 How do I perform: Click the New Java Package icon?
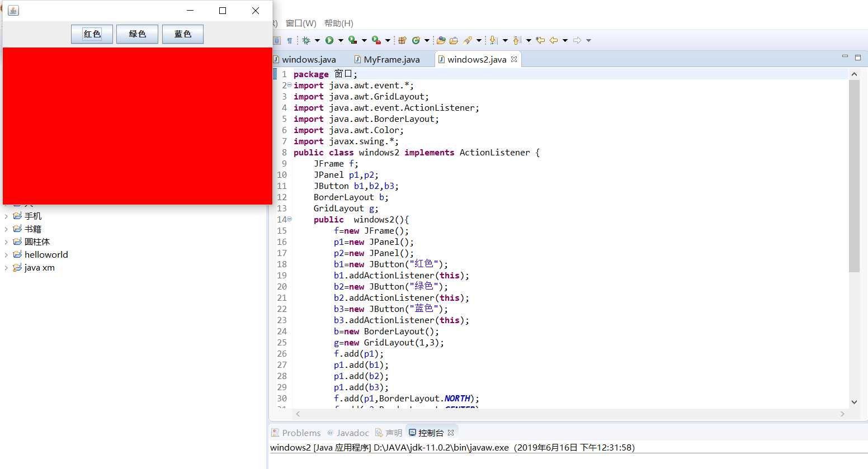pos(402,40)
